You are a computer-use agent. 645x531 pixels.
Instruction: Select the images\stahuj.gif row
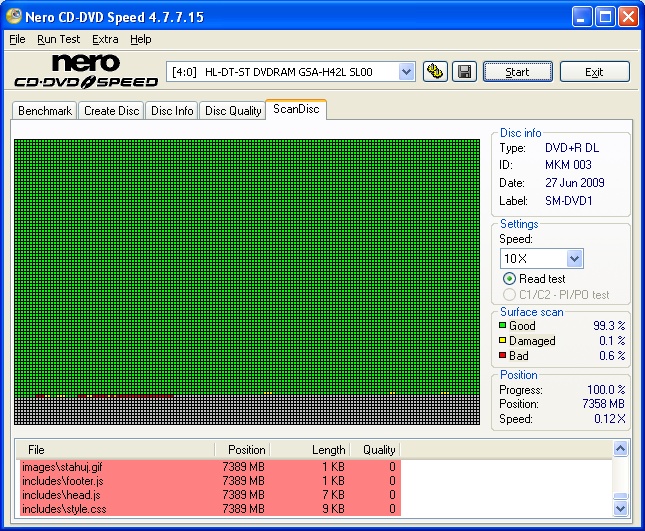click(210, 467)
